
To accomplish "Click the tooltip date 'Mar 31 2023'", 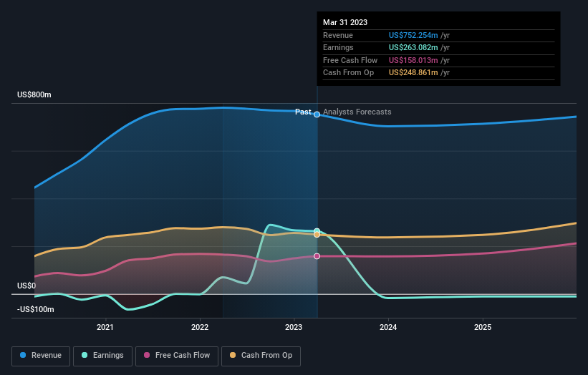I will 345,22.
